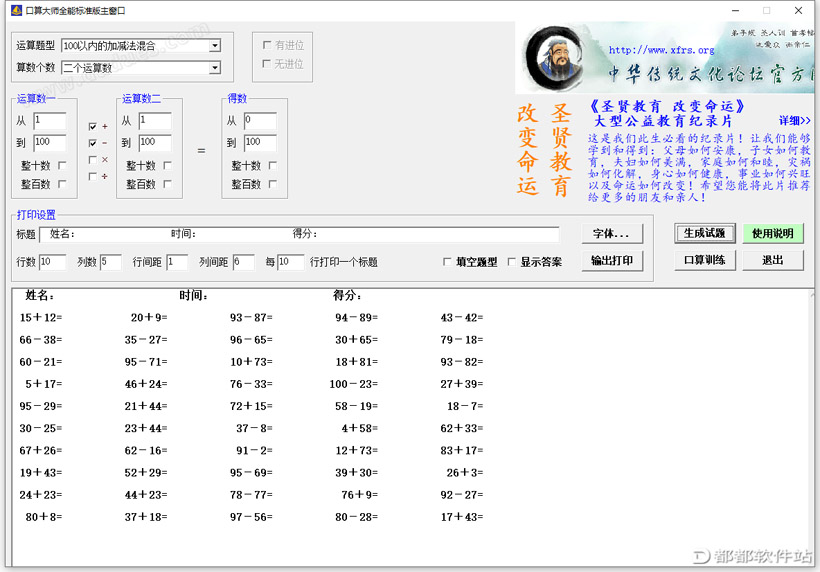Screen dimensions: 820x572
Task: Click the 运算数一 到 input field
Action: 50,143
